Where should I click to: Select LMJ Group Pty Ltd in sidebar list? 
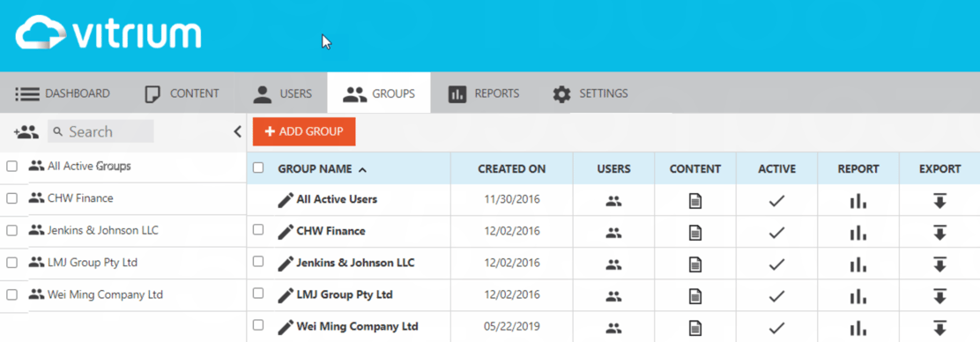pos(92,263)
